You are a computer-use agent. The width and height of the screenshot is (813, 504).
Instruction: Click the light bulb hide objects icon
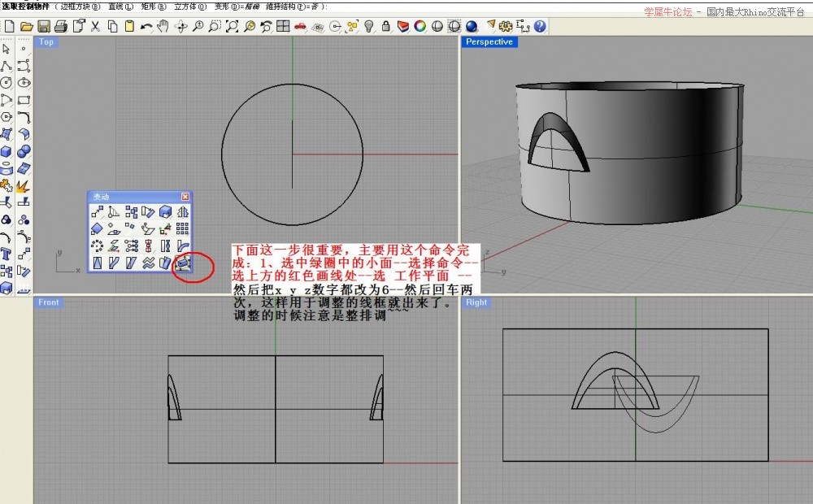368,27
